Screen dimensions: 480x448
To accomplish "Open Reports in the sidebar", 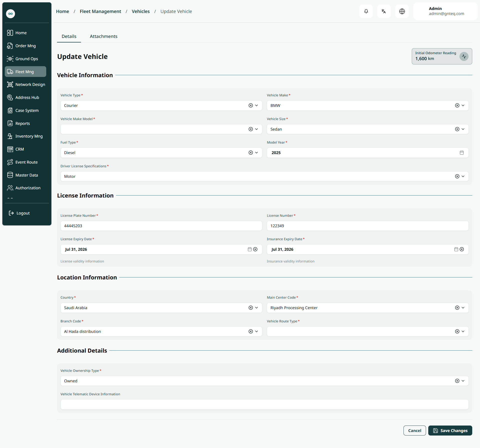I will (x=25, y=123).
